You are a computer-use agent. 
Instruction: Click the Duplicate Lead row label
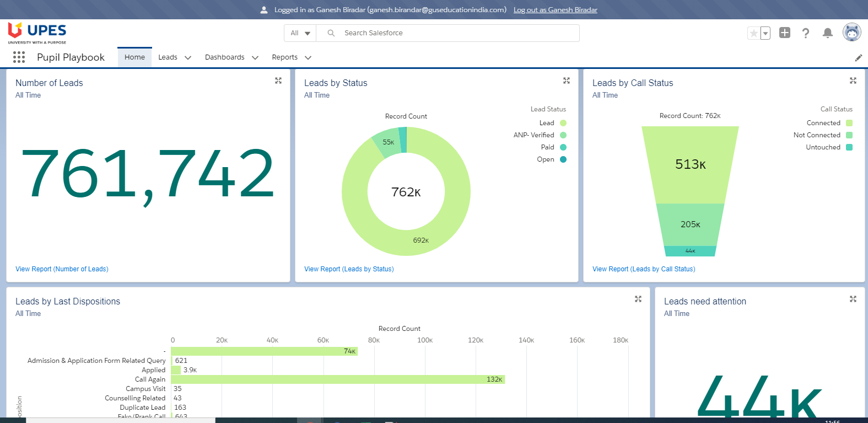pyautogui.click(x=143, y=408)
